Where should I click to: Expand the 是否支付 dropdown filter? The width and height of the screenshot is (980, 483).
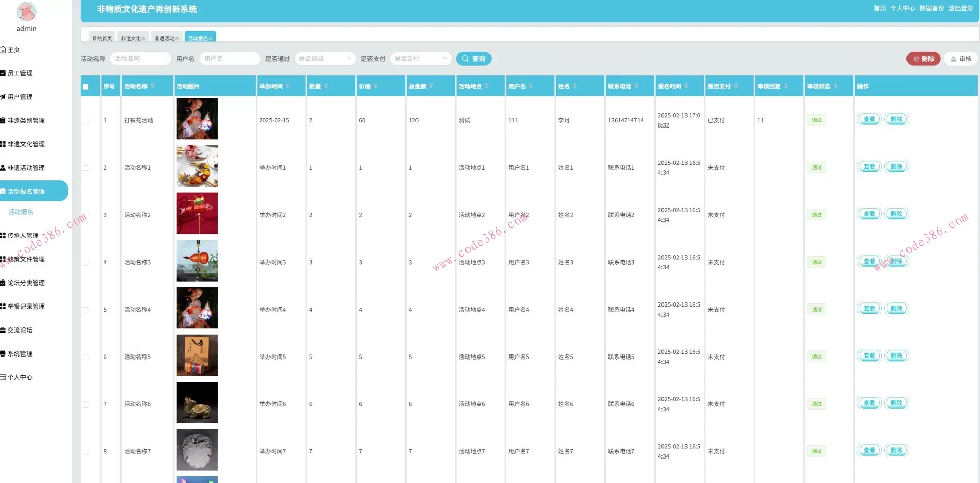(421, 59)
